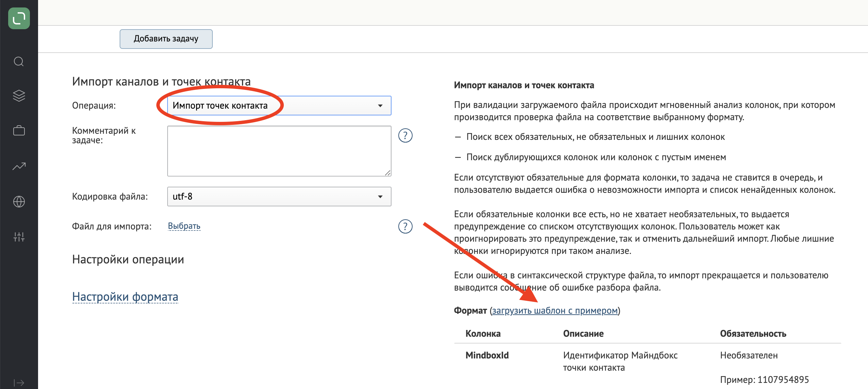Open the globe icon in sidebar
Image resolution: width=868 pixels, height=389 pixels.
coord(19,202)
